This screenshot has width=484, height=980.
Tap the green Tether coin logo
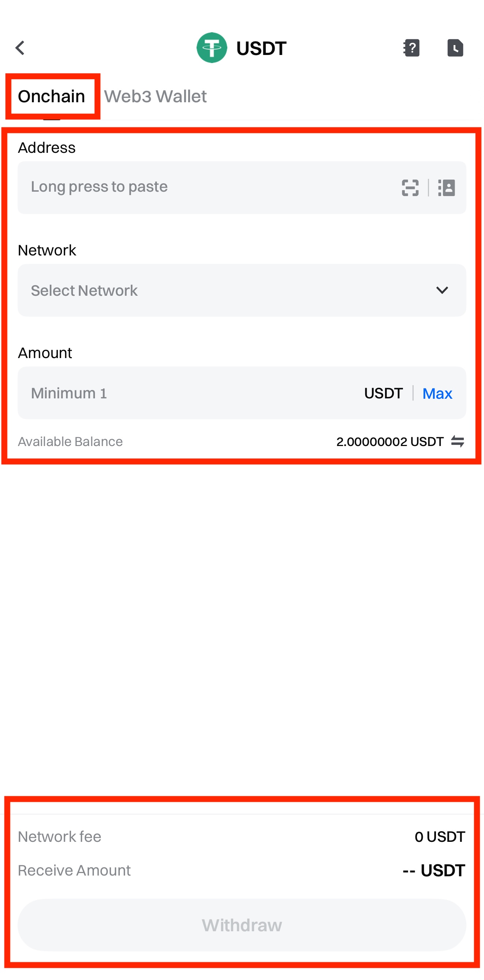212,48
